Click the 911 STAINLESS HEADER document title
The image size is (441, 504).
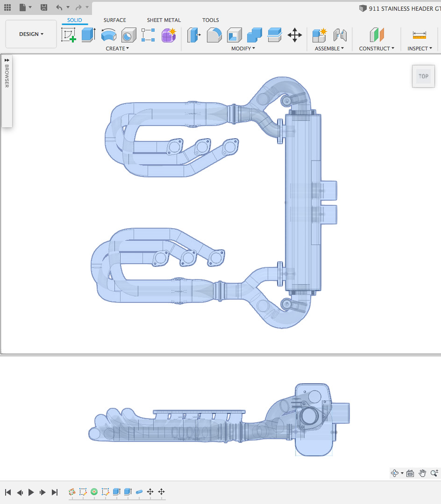[405, 9]
